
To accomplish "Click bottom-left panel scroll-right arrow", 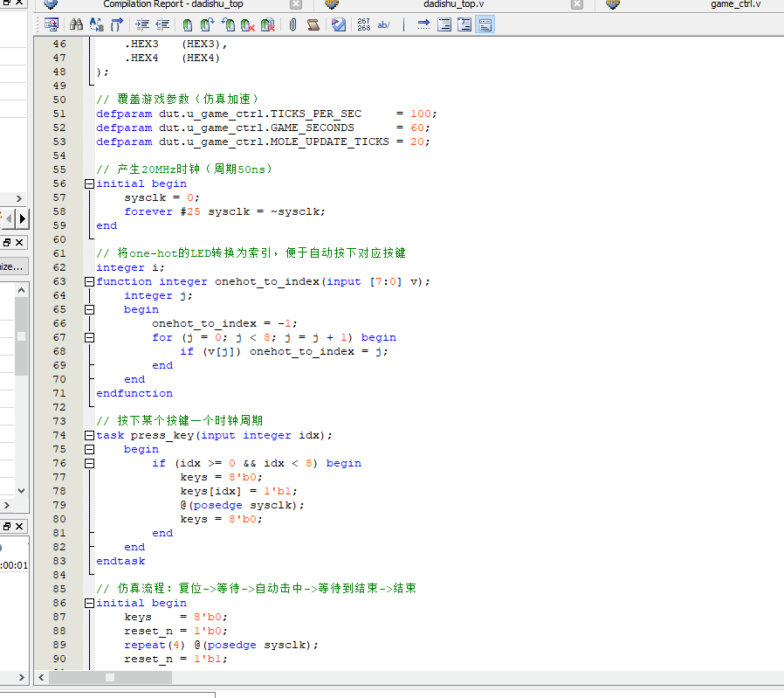I will pos(21,678).
